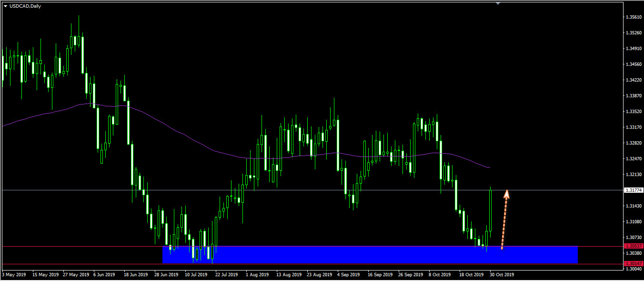The width and height of the screenshot is (644, 281).
Task: Click the 1.32820 price axis label
Action: (x=634, y=143)
